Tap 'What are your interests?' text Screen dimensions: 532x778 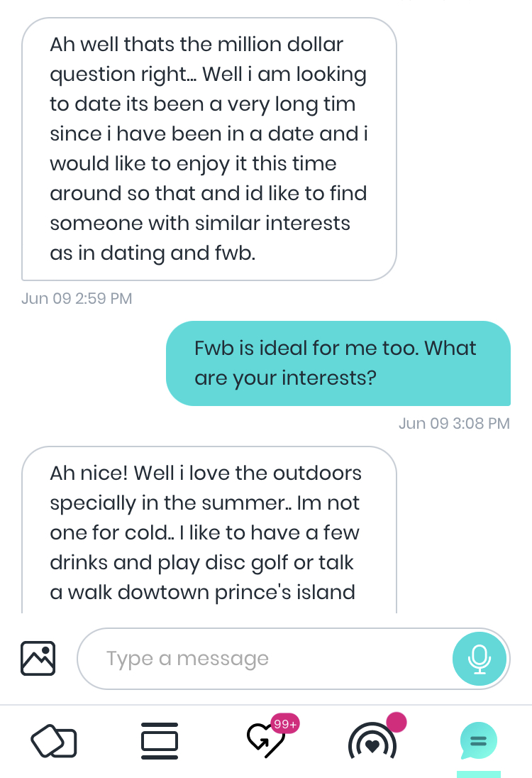(336, 363)
